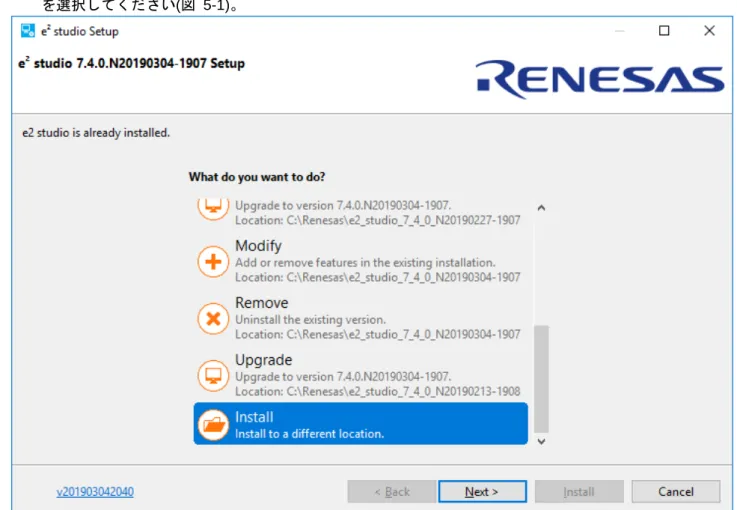
Task: Click the option list scrollbar thumb
Action: [541, 379]
